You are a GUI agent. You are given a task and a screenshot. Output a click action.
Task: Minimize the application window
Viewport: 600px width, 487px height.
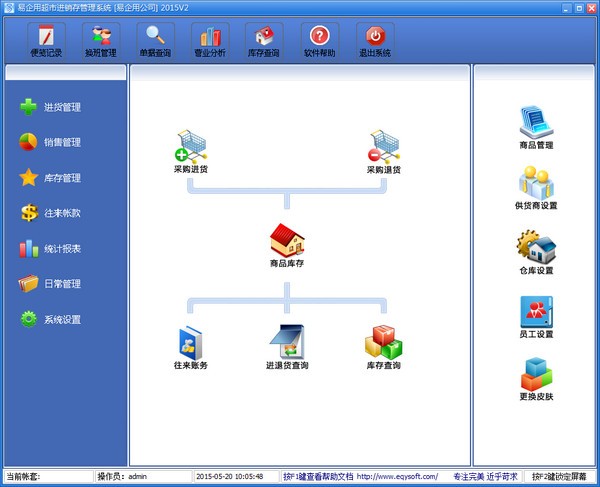click(x=567, y=8)
